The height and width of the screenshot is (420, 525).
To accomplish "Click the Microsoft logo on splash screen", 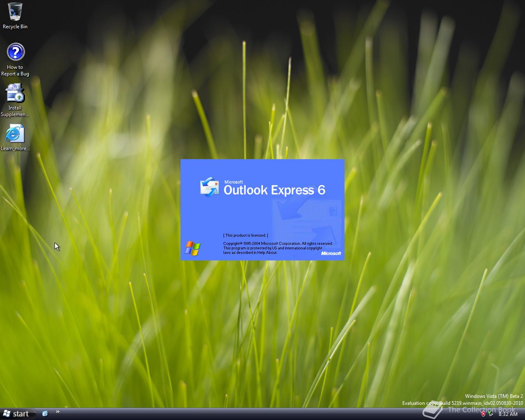I will [331, 253].
